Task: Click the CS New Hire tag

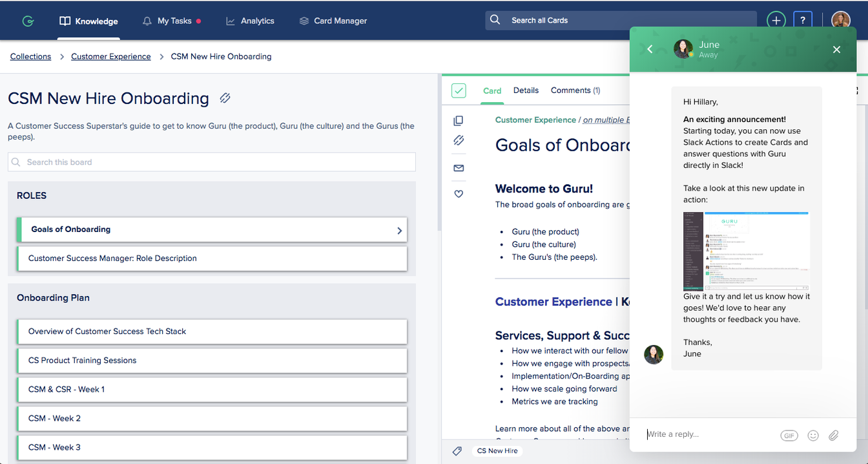Action: click(497, 451)
